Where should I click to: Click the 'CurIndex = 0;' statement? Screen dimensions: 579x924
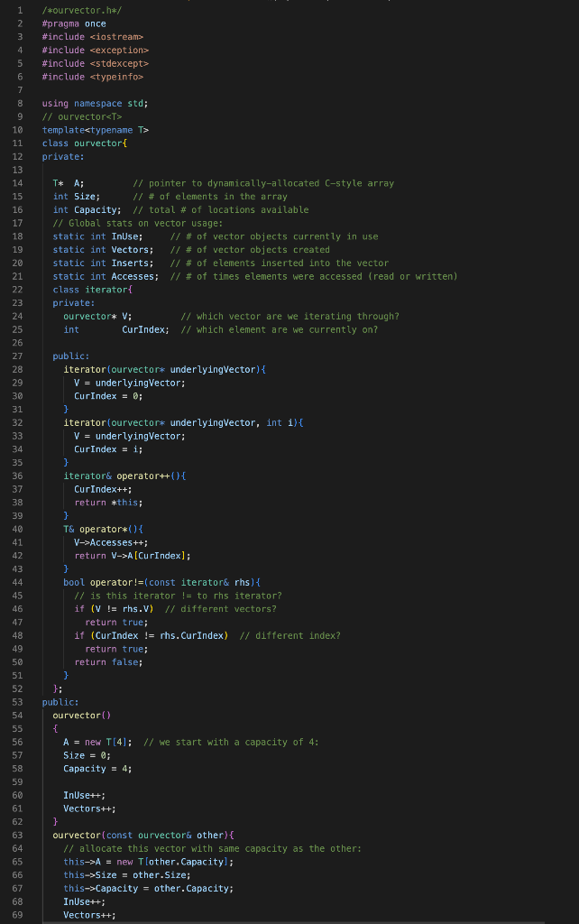tap(108, 396)
